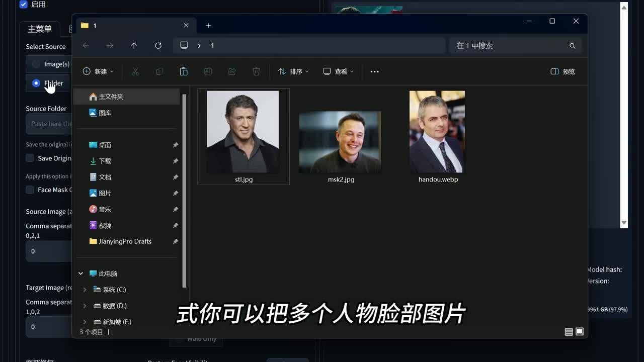Open 下载 in the sidebar
This screenshot has height=362, width=644.
(105, 161)
